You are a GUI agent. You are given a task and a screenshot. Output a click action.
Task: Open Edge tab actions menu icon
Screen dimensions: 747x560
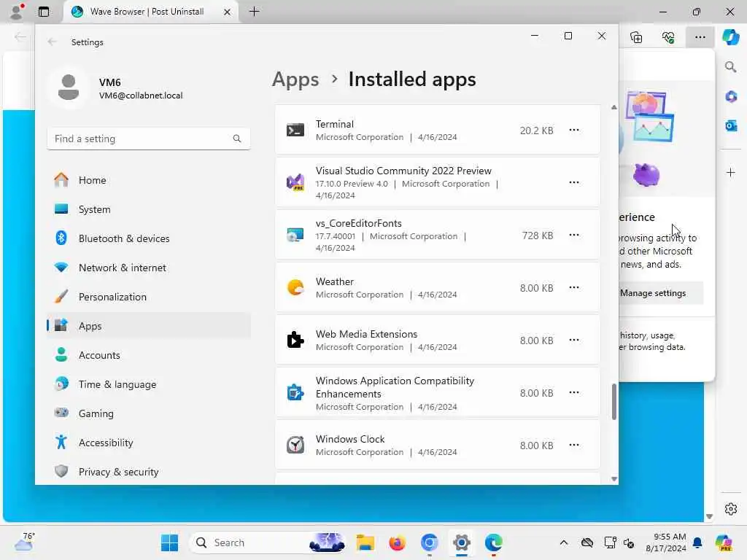[x=44, y=12]
